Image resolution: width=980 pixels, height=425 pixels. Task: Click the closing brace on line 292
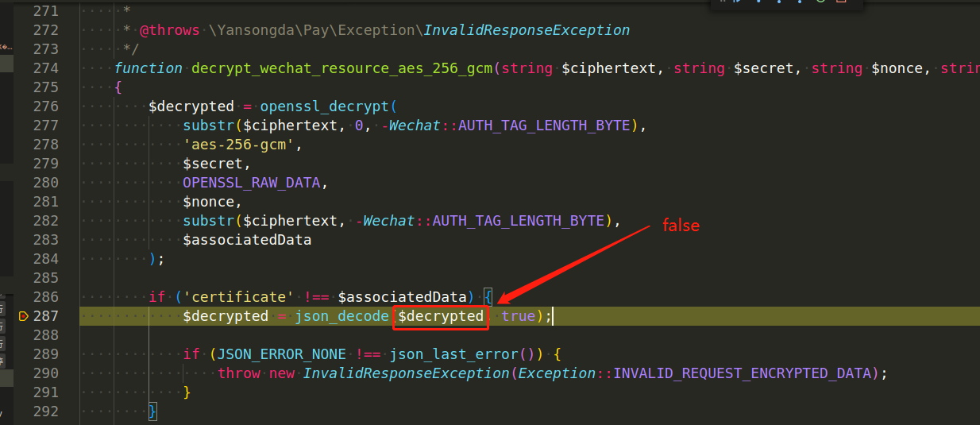pos(153,411)
